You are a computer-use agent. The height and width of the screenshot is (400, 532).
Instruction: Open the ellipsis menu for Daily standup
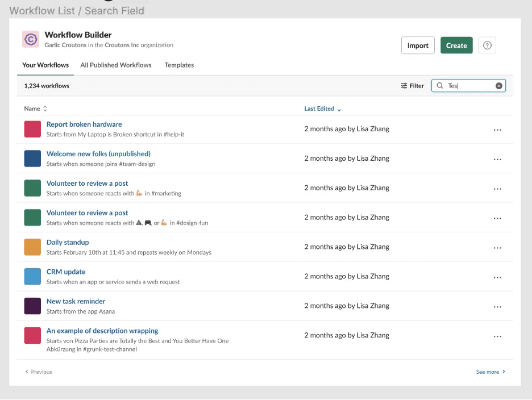pyautogui.click(x=497, y=248)
